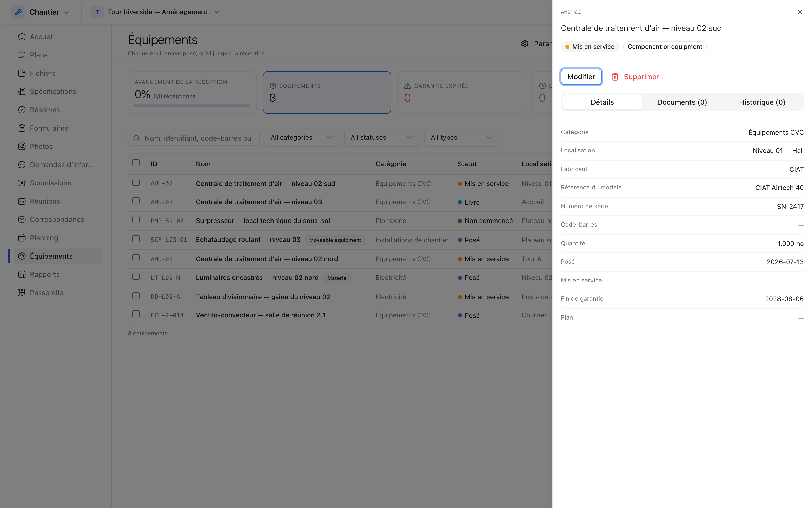This screenshot has width=812, height=508.
Task: Check the AHU-02 row checkbox
Action: tap(136, 182)
